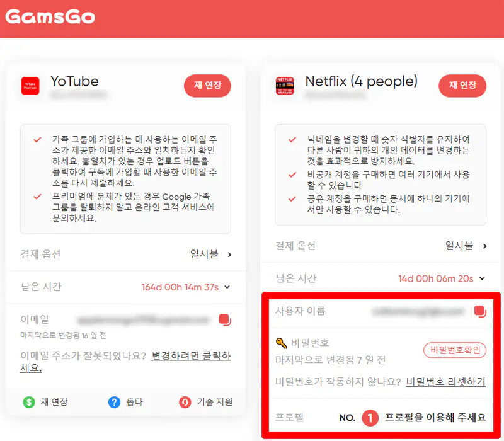Open 비밀번호 리셋하기 link

(446, 382)
